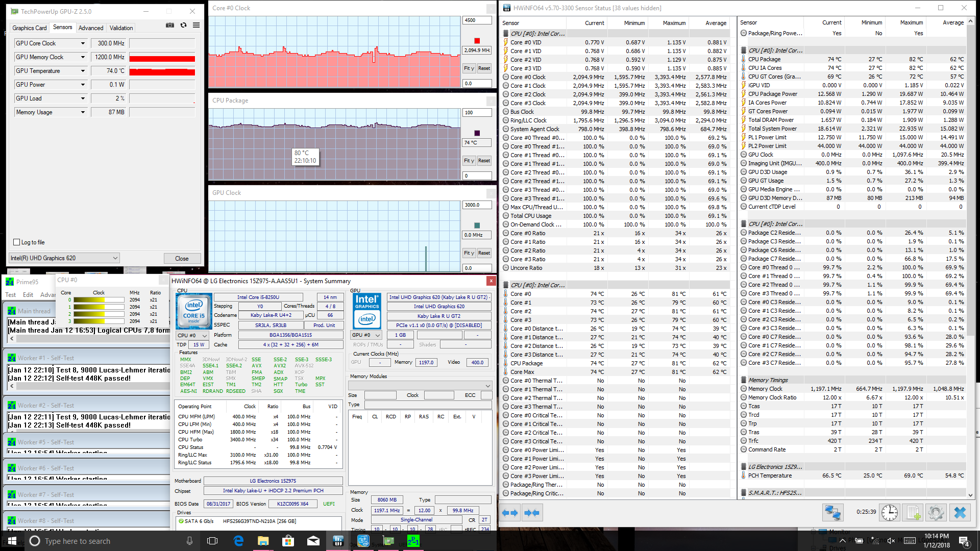Open File Explorer from the taskbar

point(263,541)
